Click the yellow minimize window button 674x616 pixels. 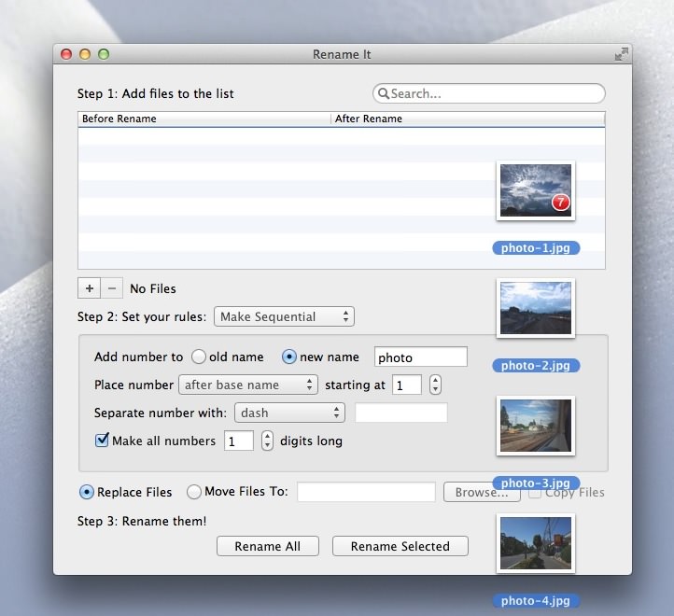click(x=85, y=54)
